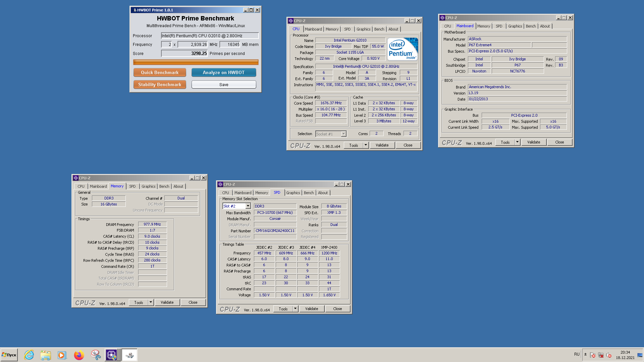
Task: Click Tools button in CPU-Z Memory window
Action: (x=139, y=302)
